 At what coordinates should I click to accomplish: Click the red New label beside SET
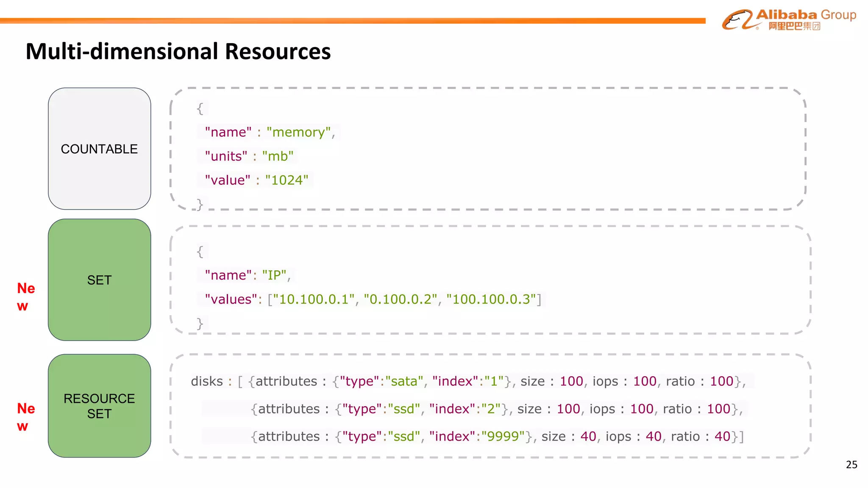point(25,297)
